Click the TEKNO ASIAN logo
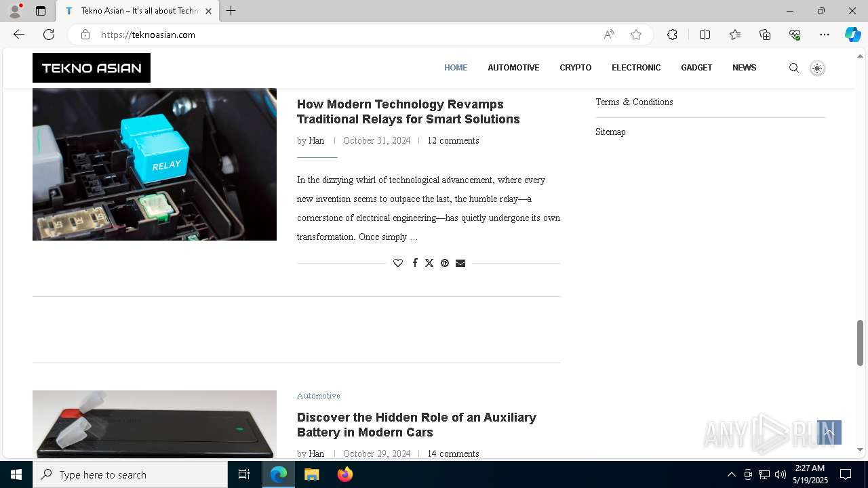Image resolution: width=868 pixels, height=488 pixels. [92, 68]
